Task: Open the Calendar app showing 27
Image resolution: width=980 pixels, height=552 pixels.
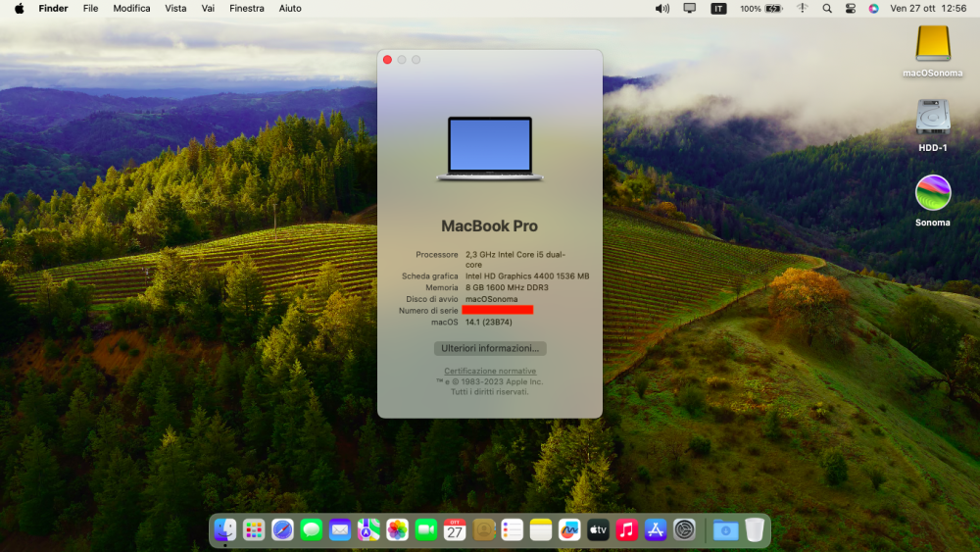Action: click(455, 530)
